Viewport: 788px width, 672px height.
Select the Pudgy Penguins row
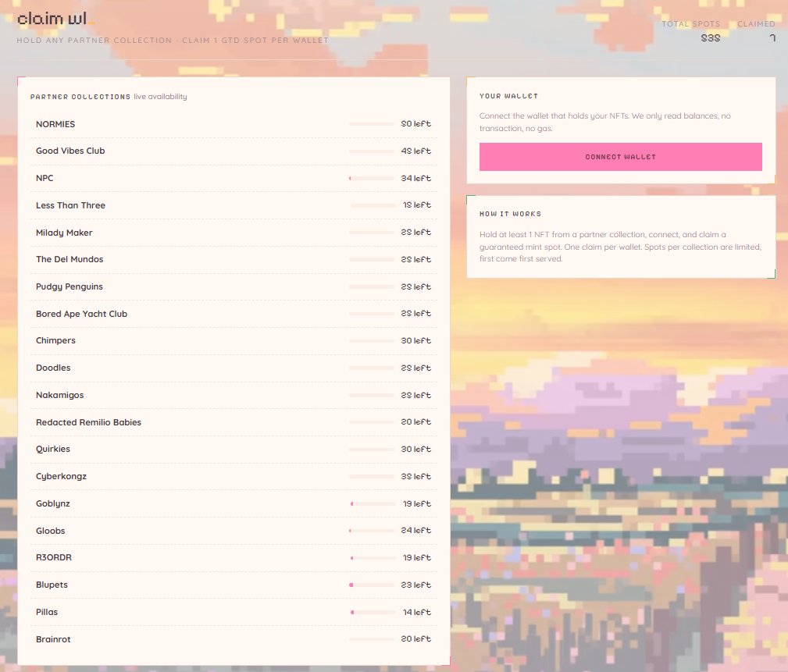pyautogui.click(x=234, y=286)
